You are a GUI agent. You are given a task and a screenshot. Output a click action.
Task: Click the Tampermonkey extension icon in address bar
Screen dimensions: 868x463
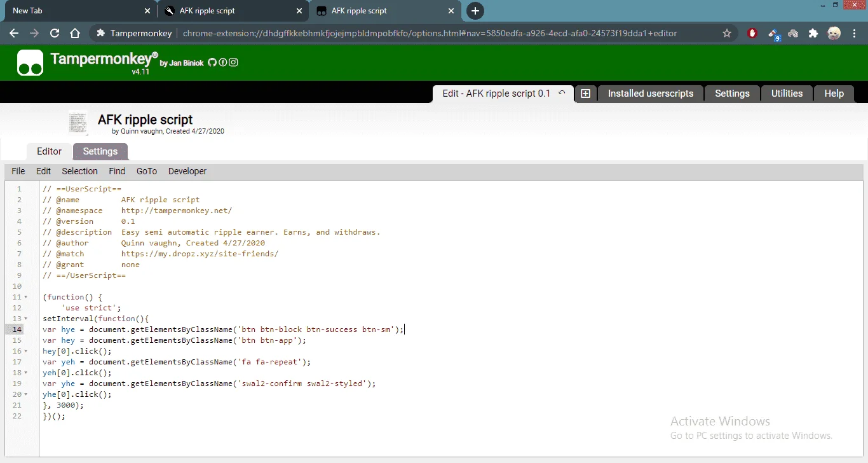[x=100, y=33]
